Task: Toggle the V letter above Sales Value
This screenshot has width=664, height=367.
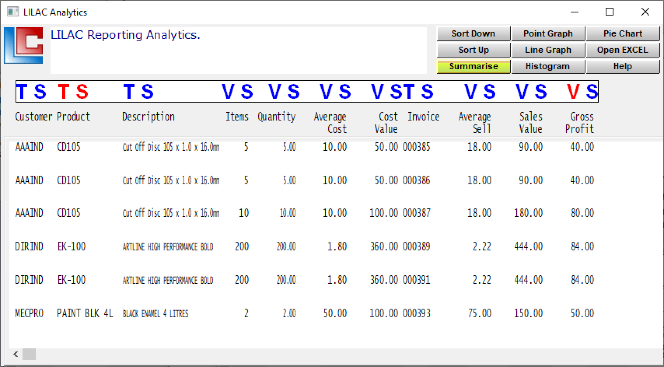Action: [522, 92]
